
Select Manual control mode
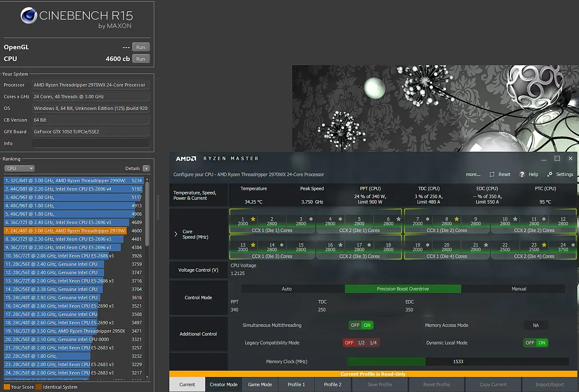[519, 289]
